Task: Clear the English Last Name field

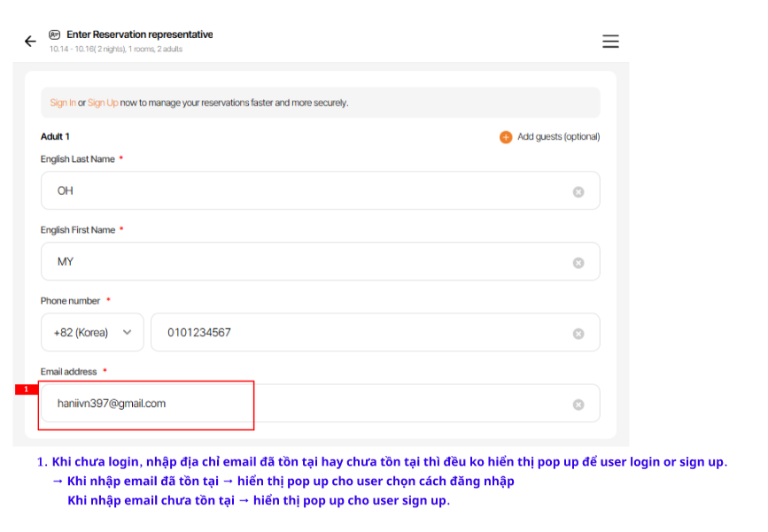Action: click(578, 191)
